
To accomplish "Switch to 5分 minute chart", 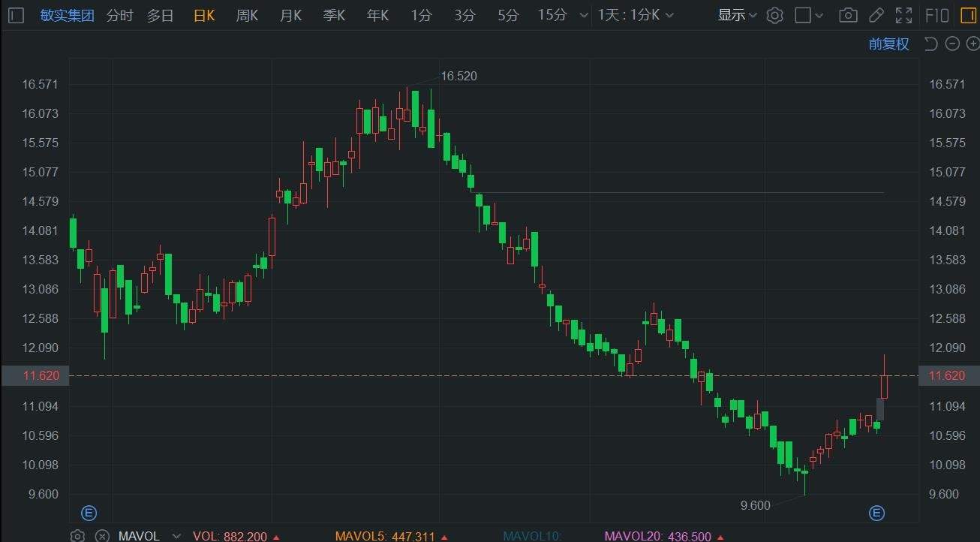I will tap(508, 15).
